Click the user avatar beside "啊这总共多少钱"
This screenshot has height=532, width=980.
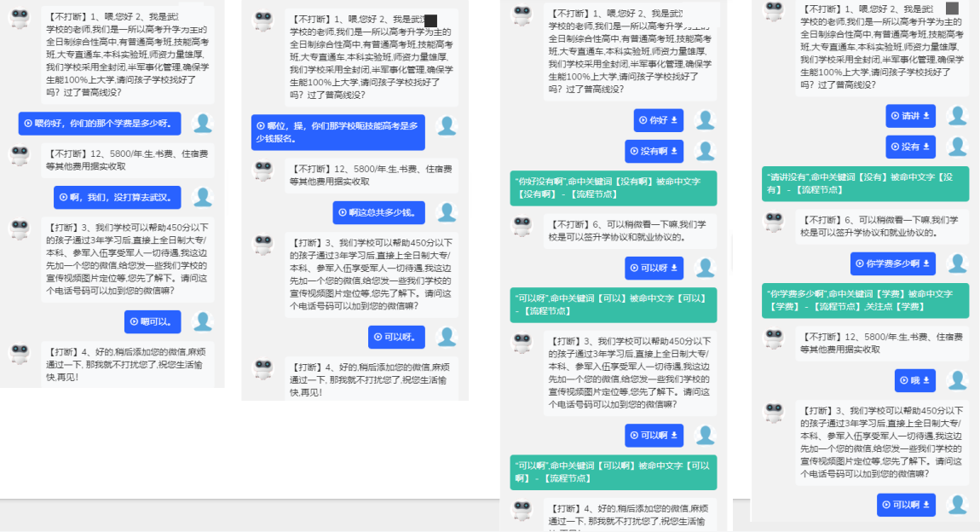(447, 212)
